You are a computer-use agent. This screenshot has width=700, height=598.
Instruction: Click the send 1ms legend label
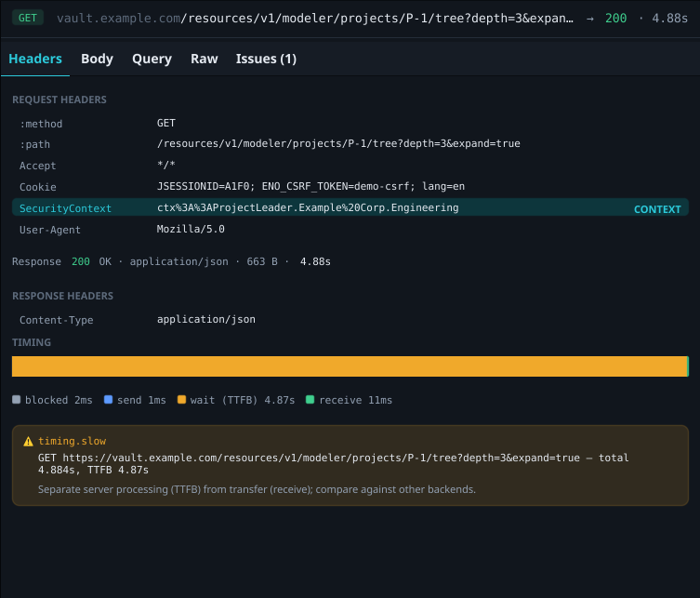click(x=141, y=400)
